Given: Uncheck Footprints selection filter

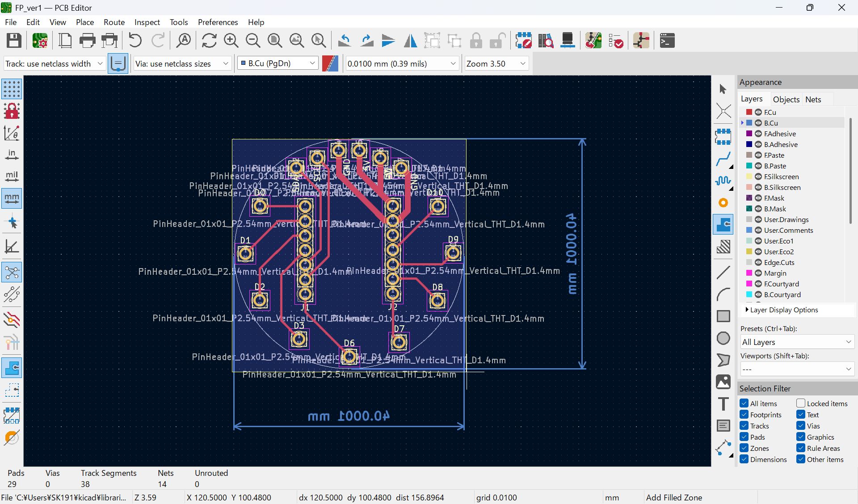Looking at the screenshot, I should [744, 415].
